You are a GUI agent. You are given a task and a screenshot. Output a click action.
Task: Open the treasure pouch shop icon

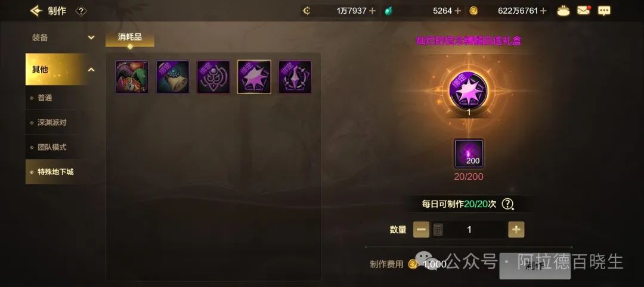click(x=563, y=11)
